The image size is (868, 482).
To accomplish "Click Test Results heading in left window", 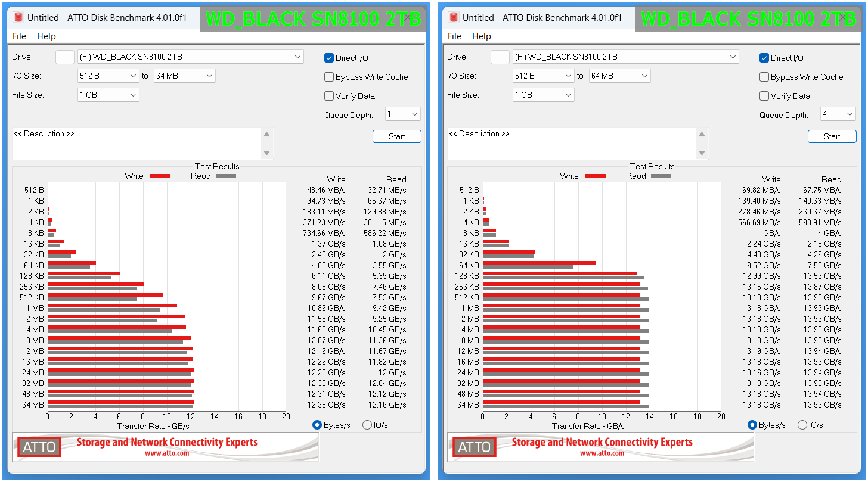I will [x=217, y=166].
